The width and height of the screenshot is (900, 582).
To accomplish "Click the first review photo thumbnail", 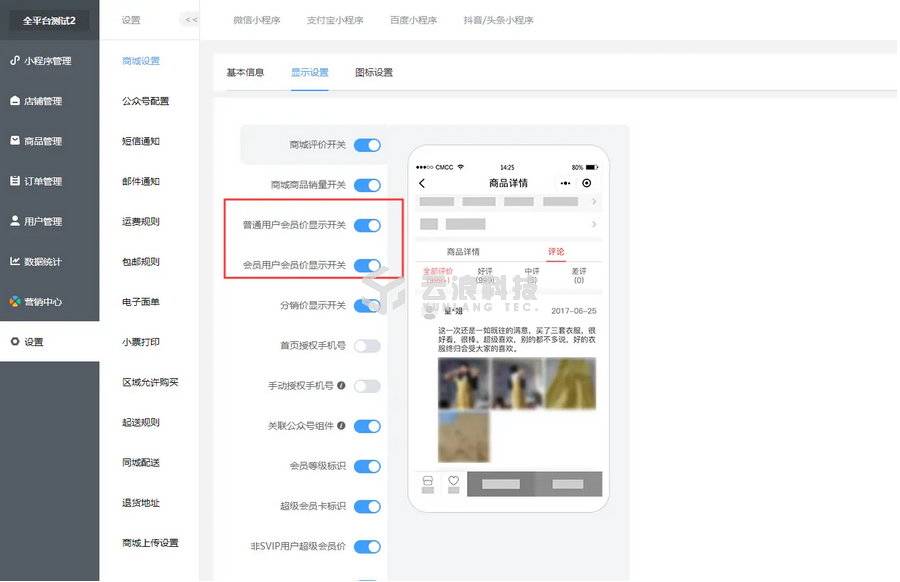I will (464, 383).
